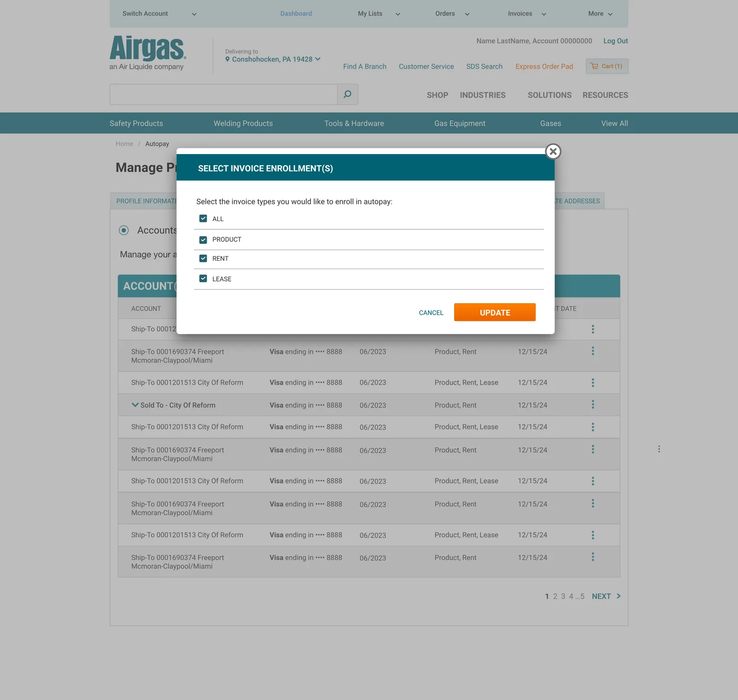738x700 pixels.
Task: Click into the product search field
Action: tap(223, 94)
